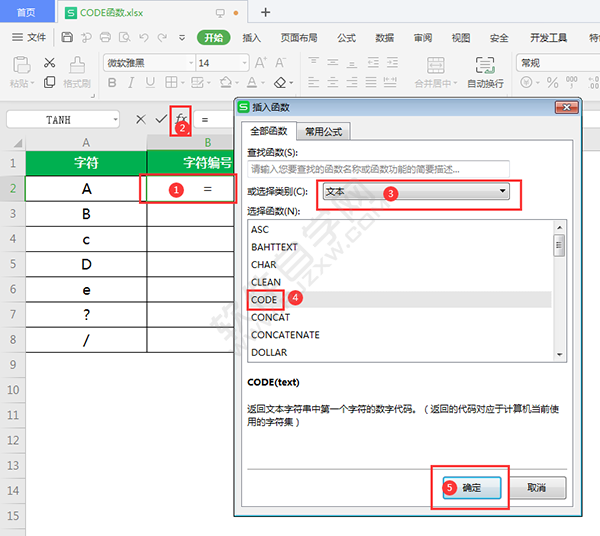Switch to the Formulas ribbon tab
600x536 pixels.
tap(346, 38)
